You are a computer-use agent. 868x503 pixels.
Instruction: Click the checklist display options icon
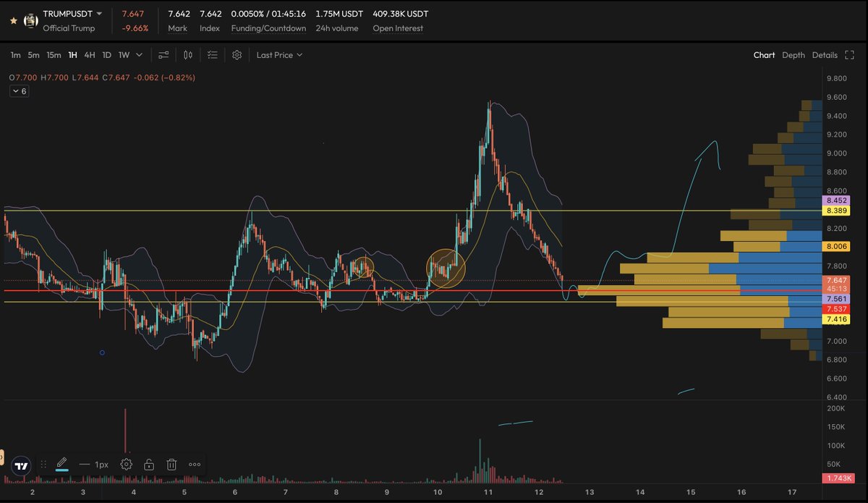point(213,55)
